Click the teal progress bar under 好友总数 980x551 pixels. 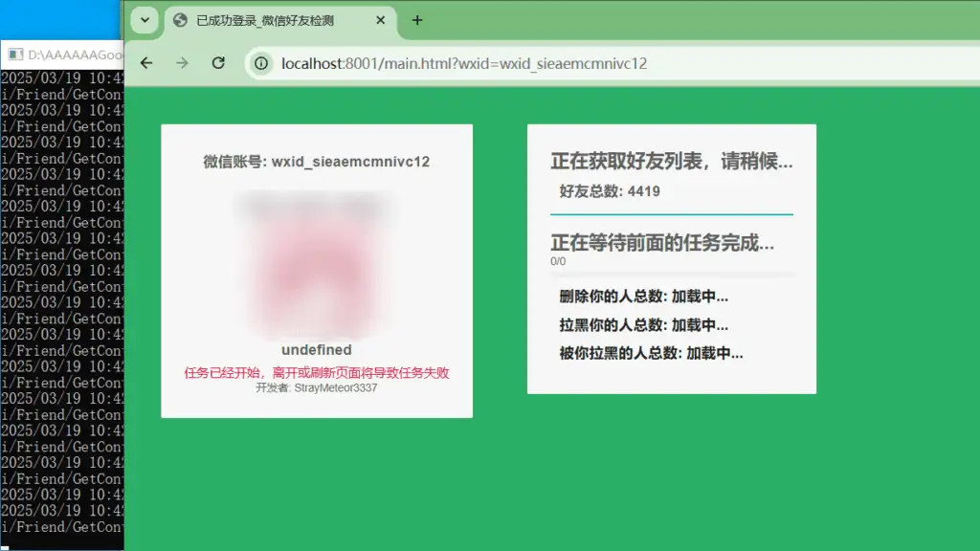coord(670,215)
